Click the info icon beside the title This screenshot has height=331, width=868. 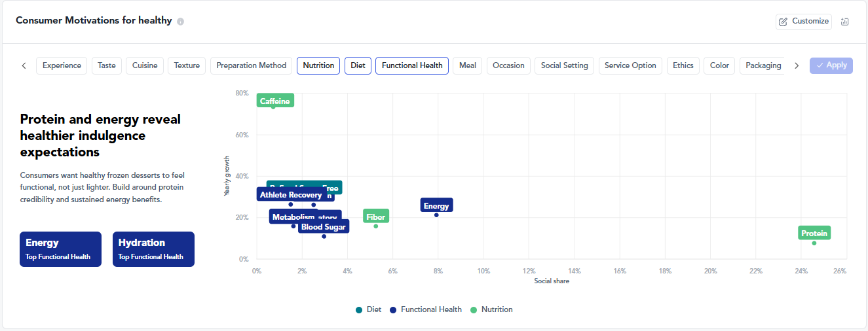(x=181, y=22)
